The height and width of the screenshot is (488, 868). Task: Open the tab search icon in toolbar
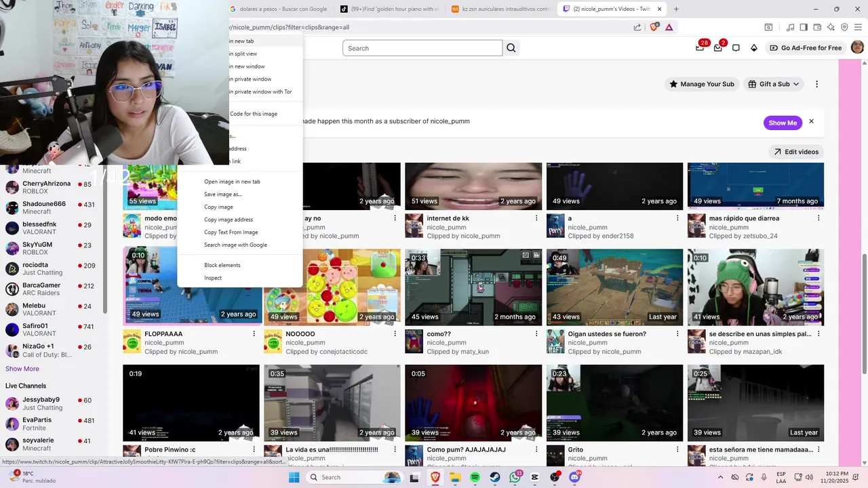click(768, 27)
